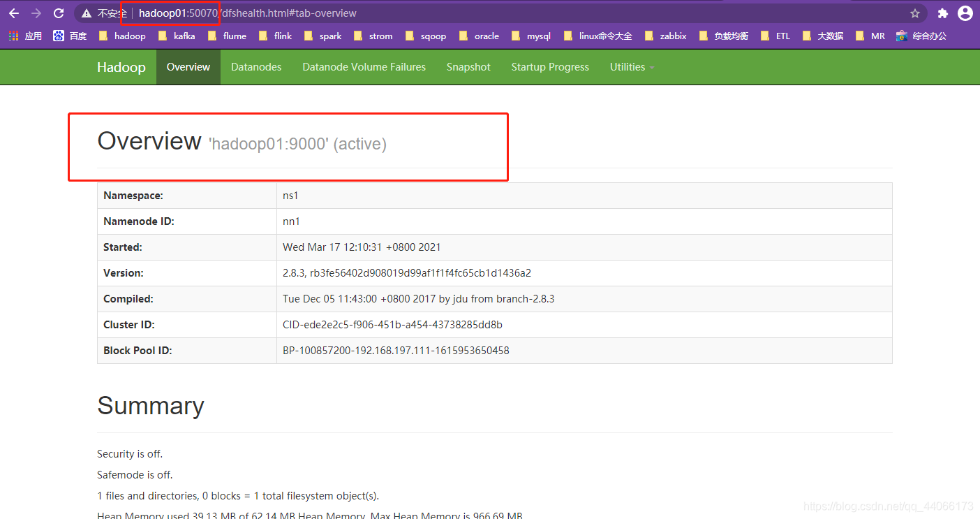Viewport: 980px width, 519px height.
Task: Open the 百度 bookmark
Action: tap(70, 36)
